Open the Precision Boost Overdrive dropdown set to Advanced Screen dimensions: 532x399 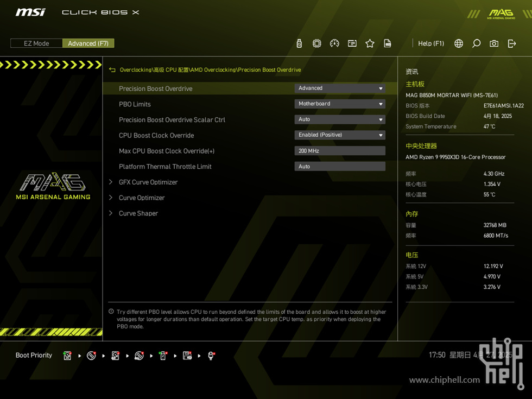340,88
